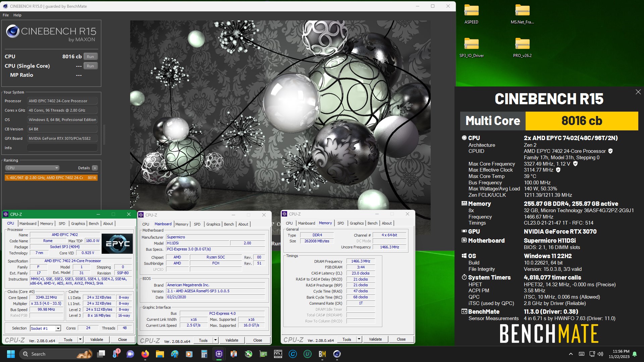The image size is (644, 362).
Task: Click the Ranking Details arrow button
Action: pyautogui.click(x=95, y=168)
